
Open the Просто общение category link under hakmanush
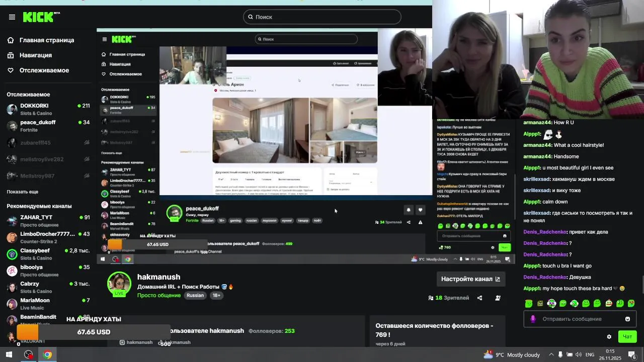(159, 296)
